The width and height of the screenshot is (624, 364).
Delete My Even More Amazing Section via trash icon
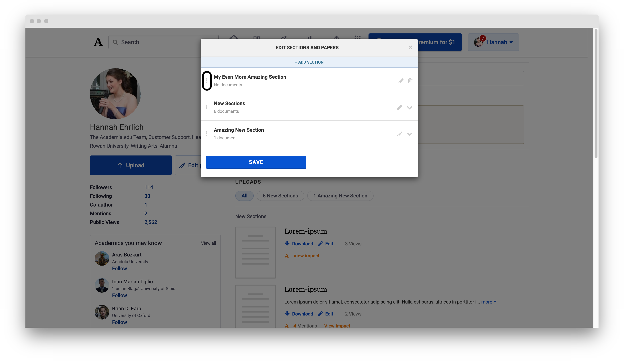coord(410,81)
